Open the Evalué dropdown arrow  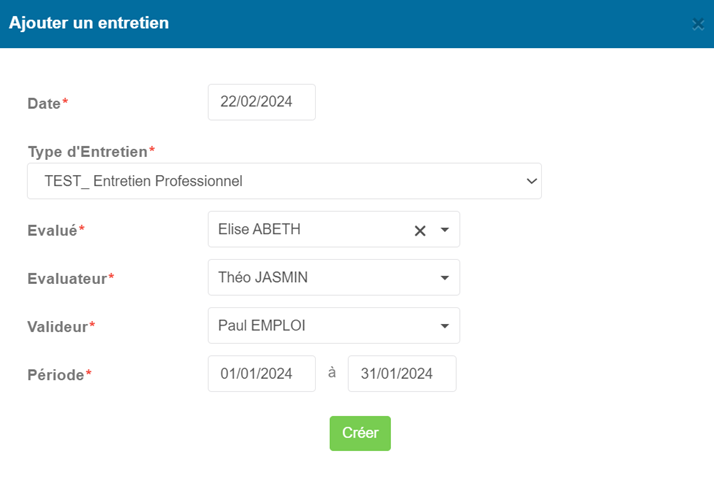pos(445,230)
